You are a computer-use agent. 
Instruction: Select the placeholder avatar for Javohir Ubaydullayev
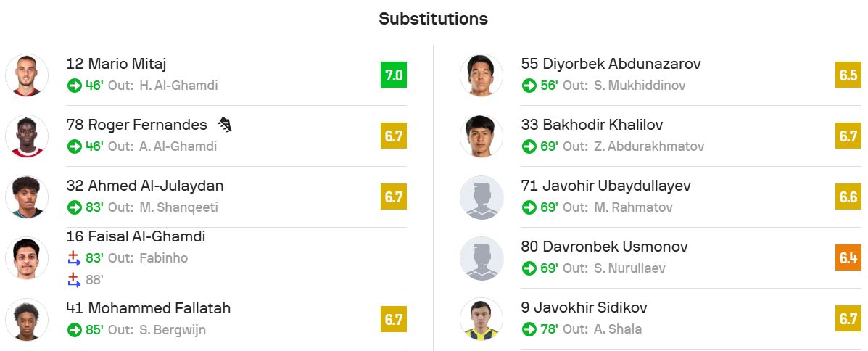click(x=481, y=197)
